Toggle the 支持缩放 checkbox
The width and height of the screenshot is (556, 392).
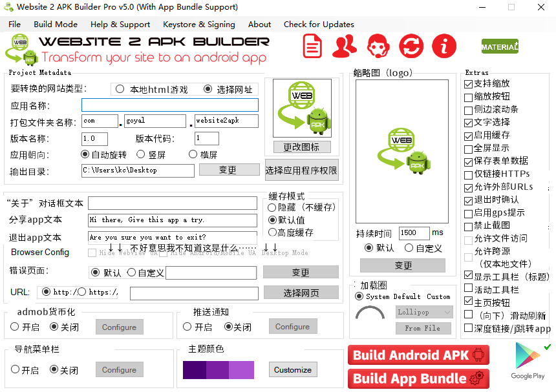pyautogui.click(x=469, y=84)
